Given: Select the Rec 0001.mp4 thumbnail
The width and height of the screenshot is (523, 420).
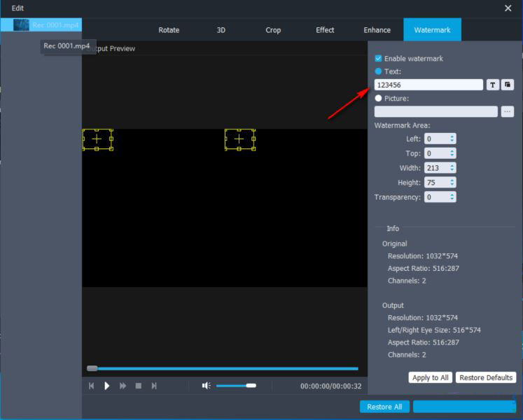Looking at the screenshot, I should (21, 25).
